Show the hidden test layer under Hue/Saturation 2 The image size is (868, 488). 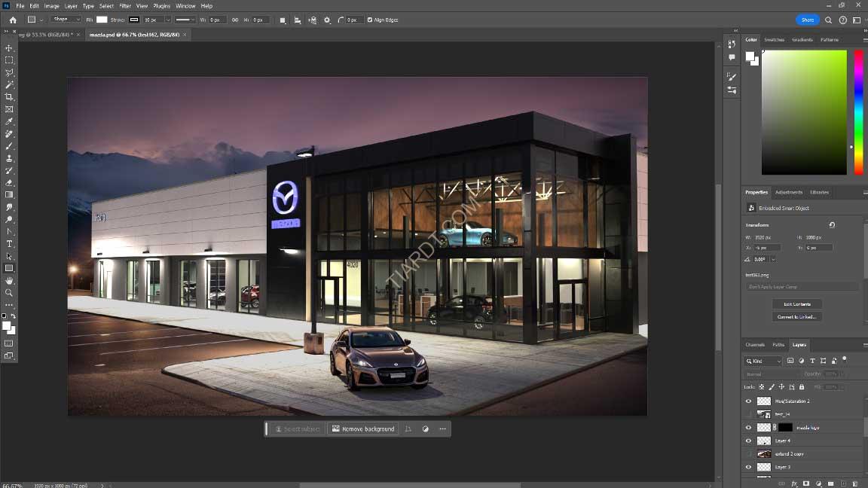[x=748, y=414]
